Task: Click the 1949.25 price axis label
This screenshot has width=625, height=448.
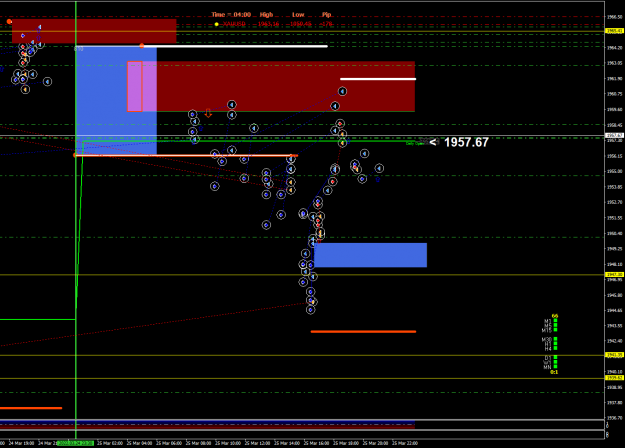Action: [x=614, y=249]
